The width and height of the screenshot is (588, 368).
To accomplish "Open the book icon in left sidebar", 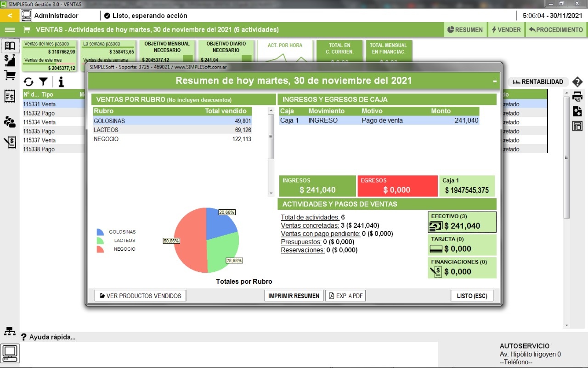I will [x=10, y=46].
